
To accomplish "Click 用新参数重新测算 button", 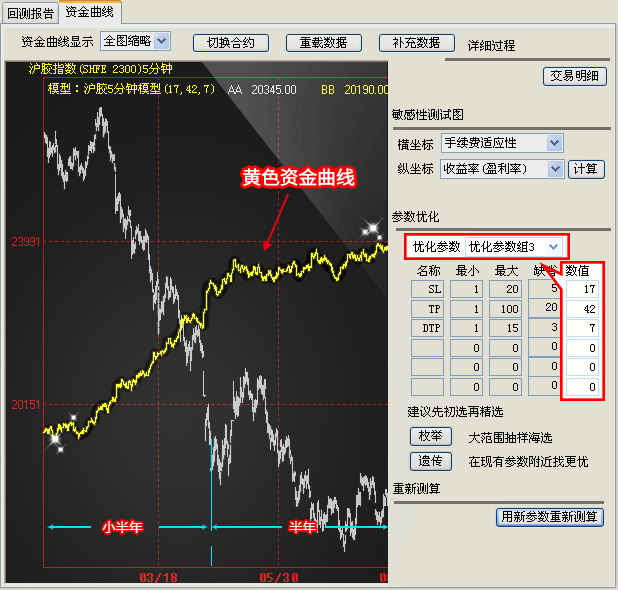I will 550,517.
